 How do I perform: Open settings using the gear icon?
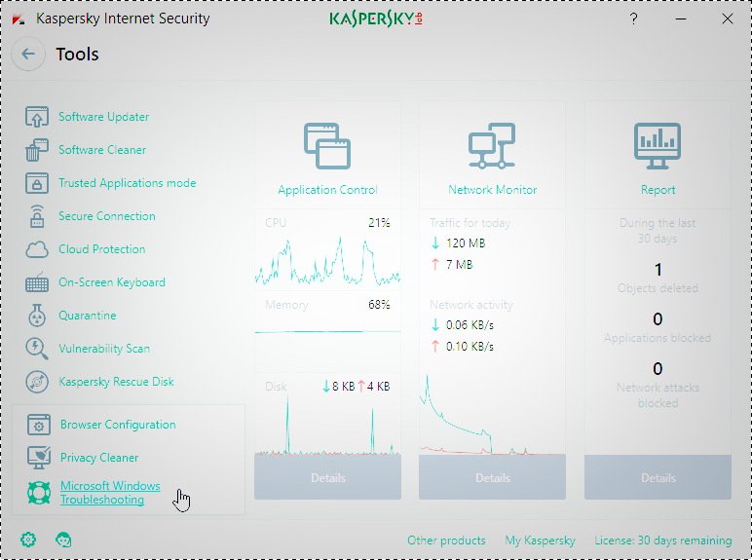28,540
